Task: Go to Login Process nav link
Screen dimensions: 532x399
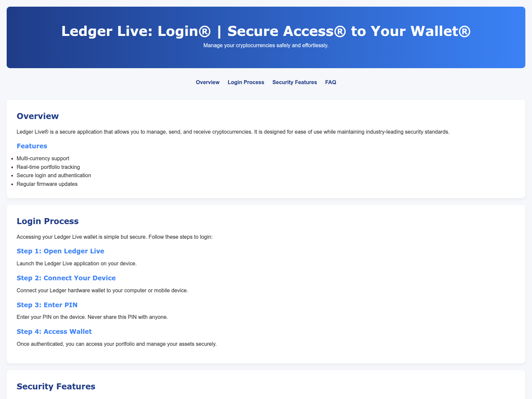Action: pyautogui.click(x=246, y=82)
